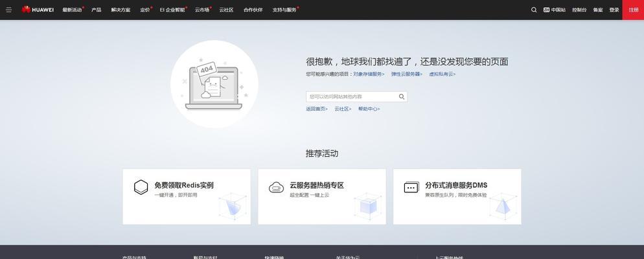The width and height of the screenshot is (644, 259).
Task: Click the message box icon on the DMS card
Action: click(411, 188)
